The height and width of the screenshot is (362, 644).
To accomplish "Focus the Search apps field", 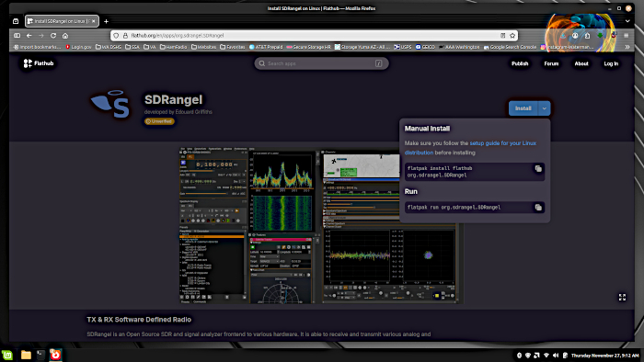I will pyautogui.click(x=321, y=63).
